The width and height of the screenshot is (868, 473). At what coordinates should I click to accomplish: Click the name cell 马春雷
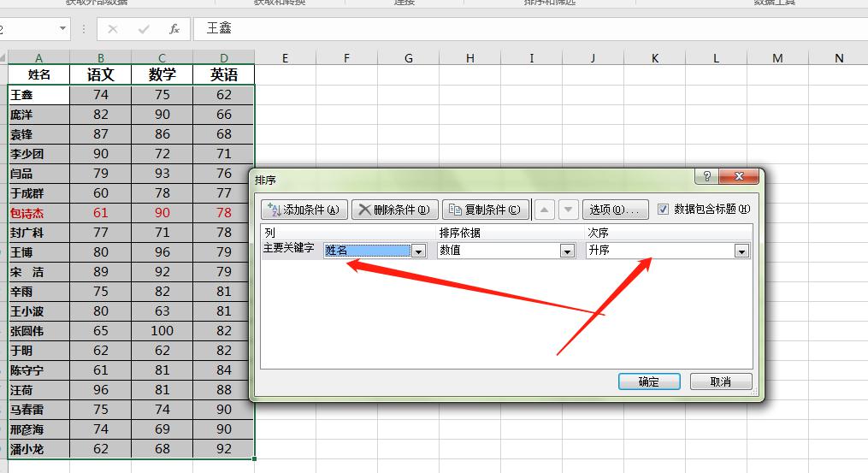coord(38,410)
